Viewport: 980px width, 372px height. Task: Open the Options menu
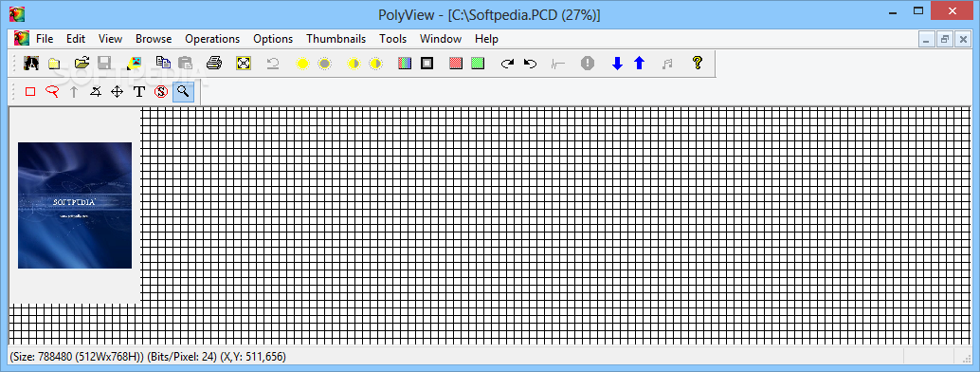point(273,39)
